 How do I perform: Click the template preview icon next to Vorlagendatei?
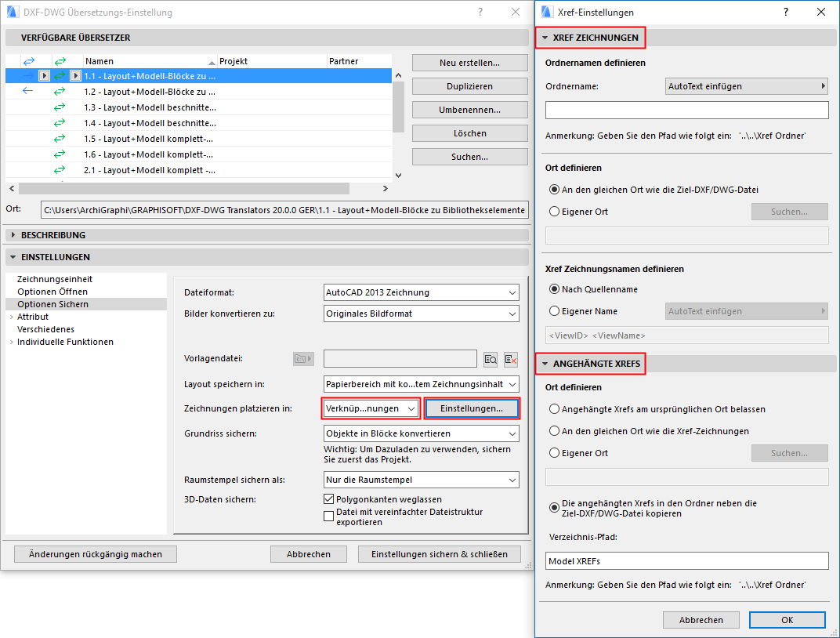[491, 359]
